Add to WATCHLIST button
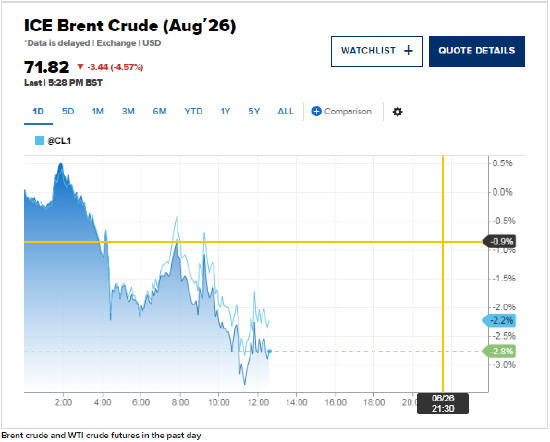The width and height of the screenshot is (550, 442). 377,51
